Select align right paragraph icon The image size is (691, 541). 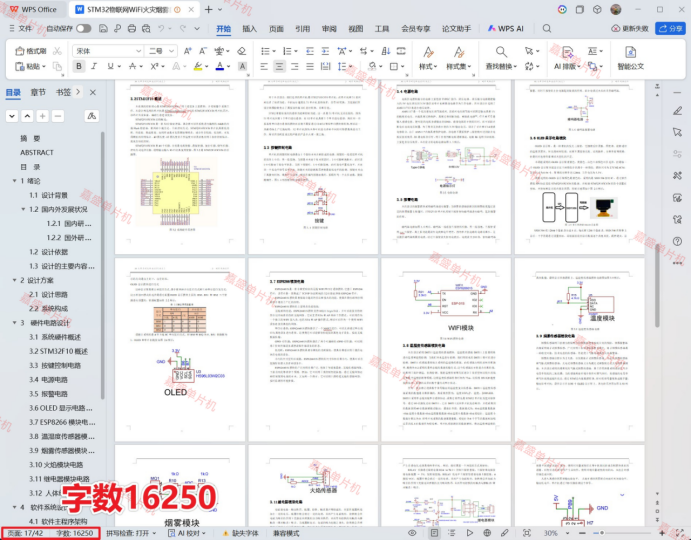click(294, 66)
